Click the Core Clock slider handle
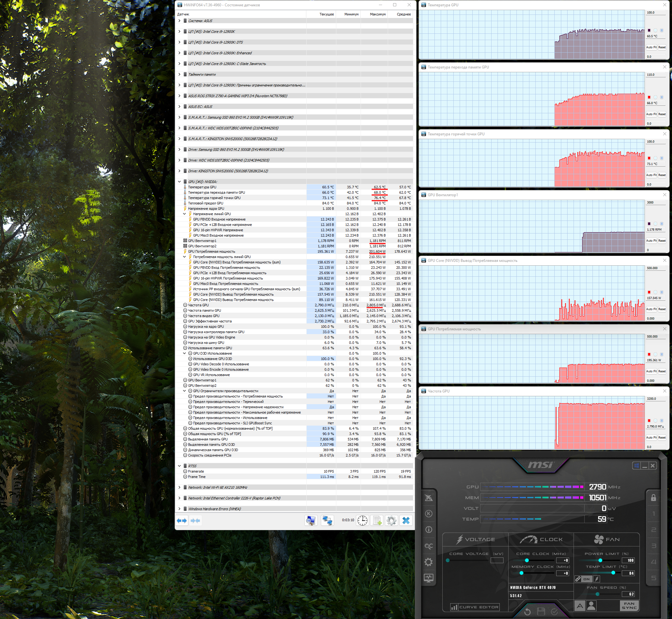Image resolution: width=672 pixels, height=619 pixels. 527,560
